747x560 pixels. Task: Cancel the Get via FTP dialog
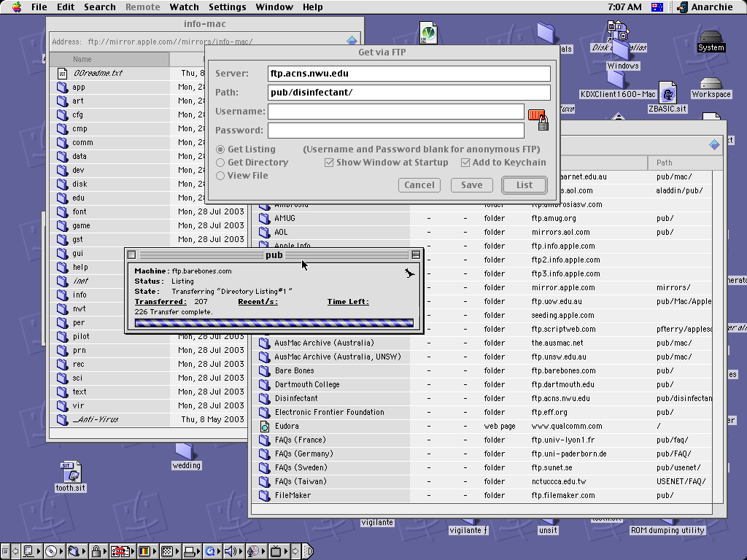[x=419, y=185]
